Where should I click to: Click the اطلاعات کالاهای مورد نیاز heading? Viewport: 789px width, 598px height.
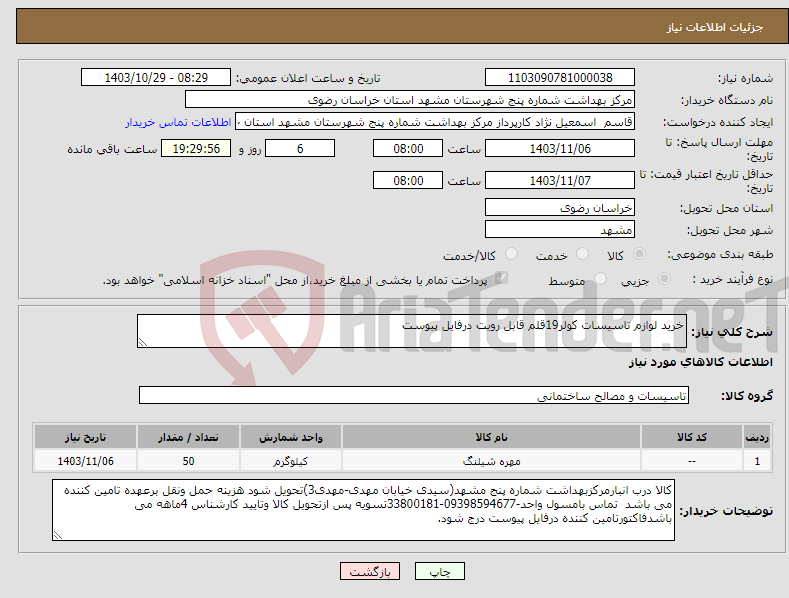click(700, 362)
